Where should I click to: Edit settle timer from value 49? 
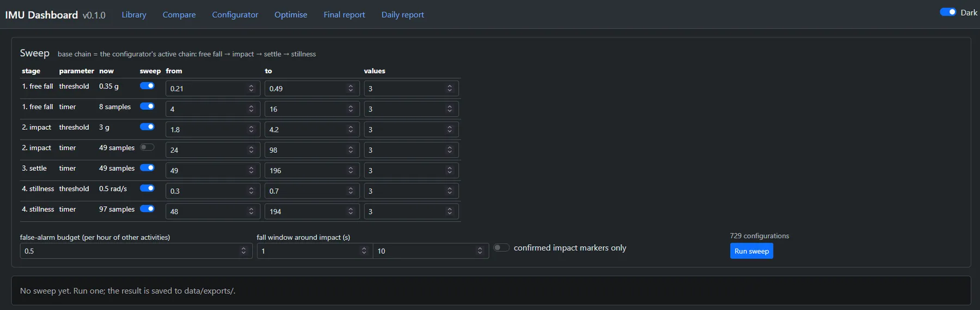tap(212, 170)
